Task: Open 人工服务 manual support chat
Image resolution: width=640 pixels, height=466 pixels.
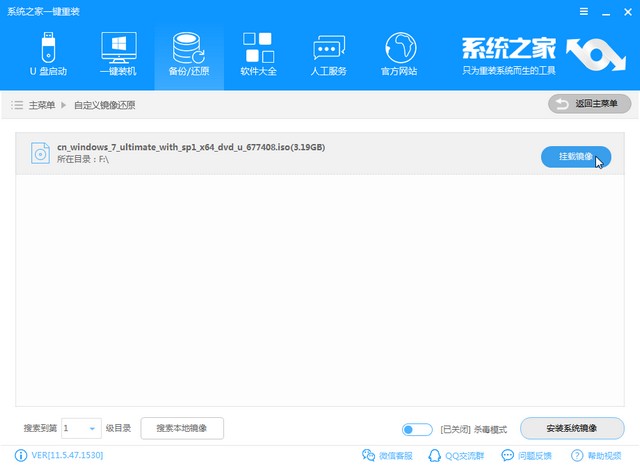Action: pos(330,56)
